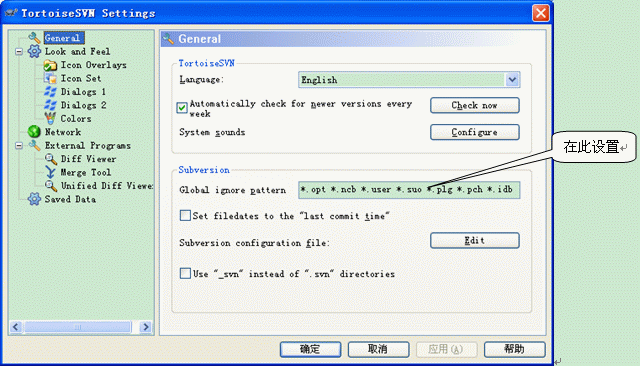Click the Unified Diff Viewer magnifier icon
640x366 pixels.
(x=50, y=186)
